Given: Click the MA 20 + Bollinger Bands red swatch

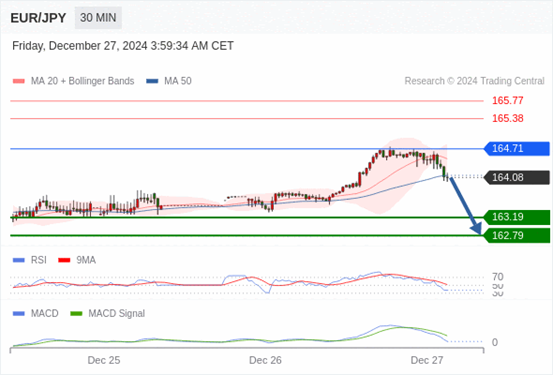Looking at the screenshot, I should tap(19, 81).
